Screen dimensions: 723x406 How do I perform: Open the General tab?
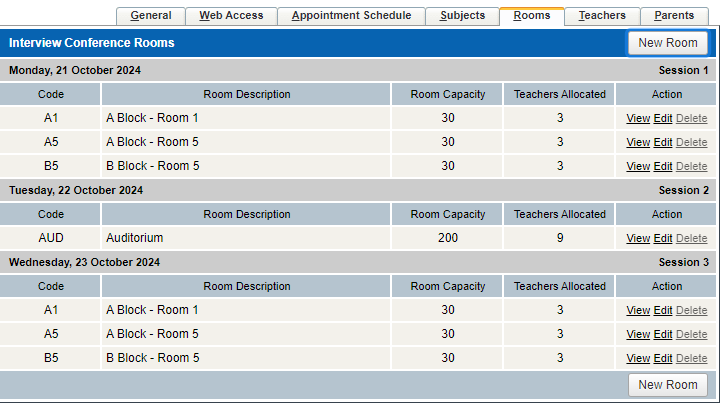tap(151, 16)
